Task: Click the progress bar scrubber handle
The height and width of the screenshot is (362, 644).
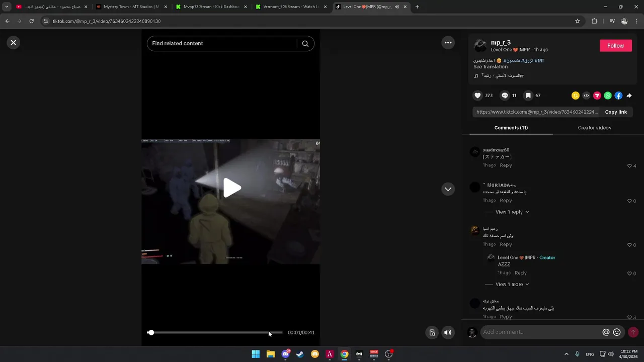Action: tap(150, 333)
